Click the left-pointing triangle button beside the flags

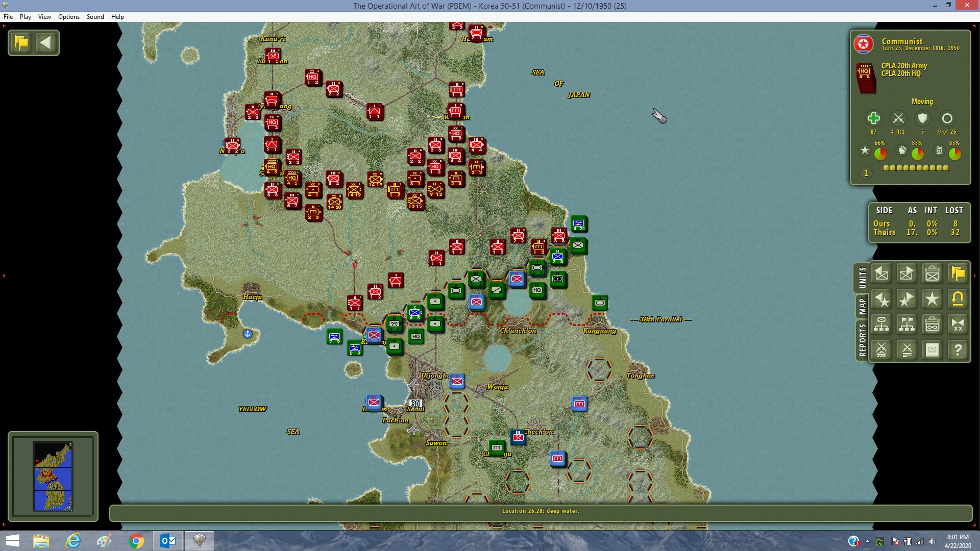click(46, 43)
